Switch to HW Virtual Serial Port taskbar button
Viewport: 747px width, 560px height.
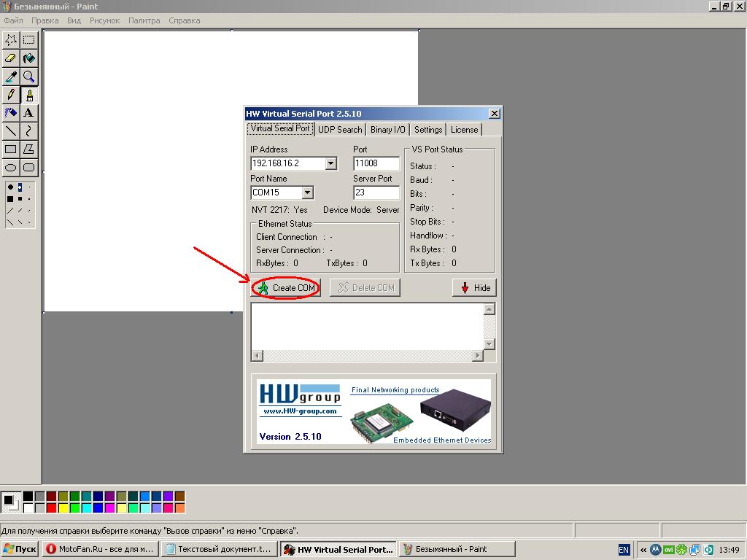(x=338, y=549)
